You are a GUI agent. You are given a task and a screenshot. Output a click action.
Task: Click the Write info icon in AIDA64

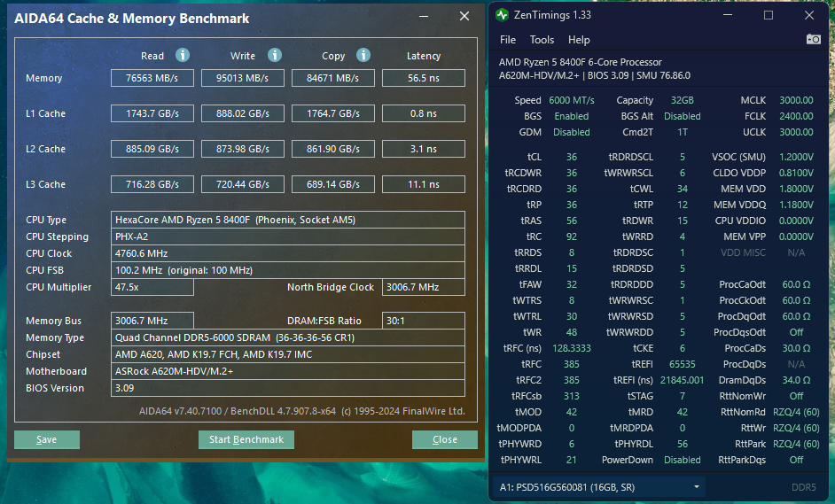click(x=274, y=55)
